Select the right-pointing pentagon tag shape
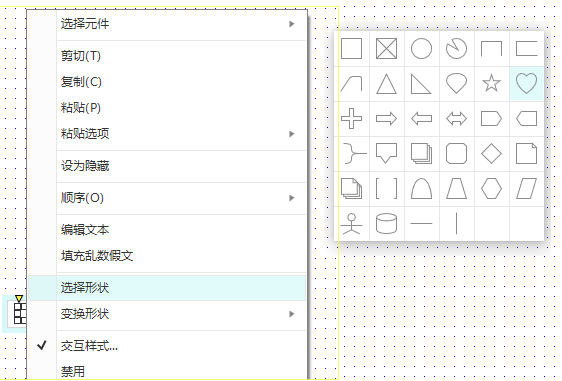 click(x=491, y=119)
